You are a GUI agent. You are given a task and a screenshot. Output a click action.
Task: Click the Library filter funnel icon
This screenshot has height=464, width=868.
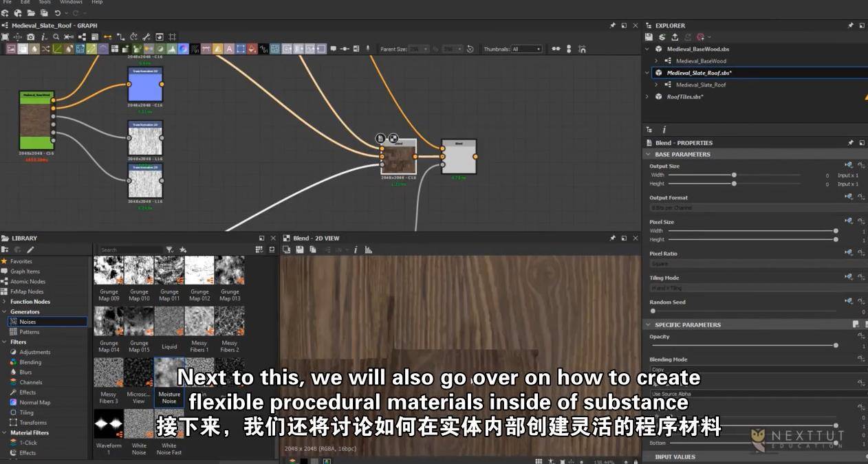point(170,250)
